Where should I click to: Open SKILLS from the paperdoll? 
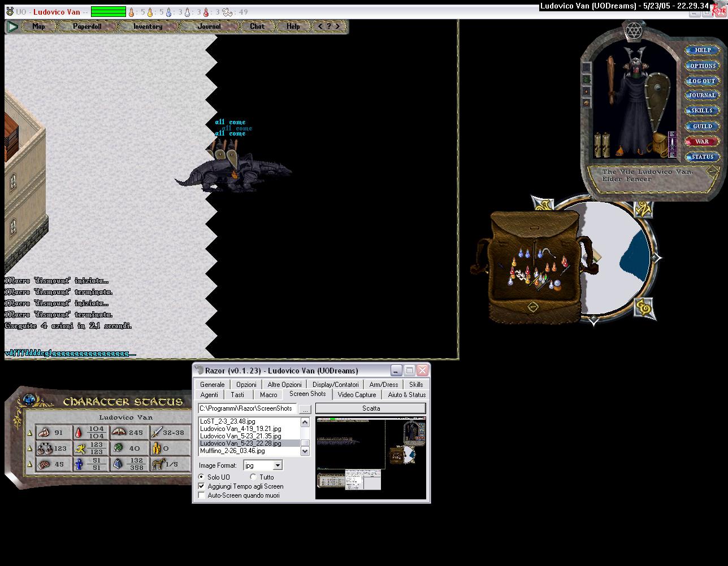pos(703,111)
